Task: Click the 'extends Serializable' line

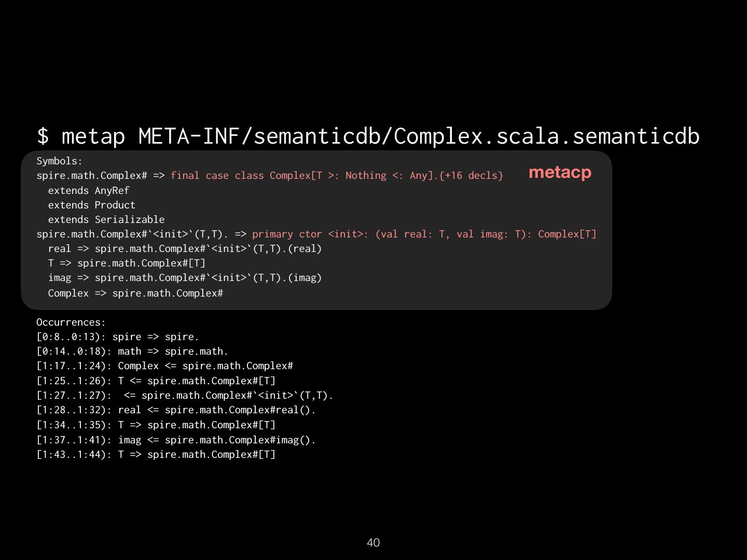Action: pos(106,220)
